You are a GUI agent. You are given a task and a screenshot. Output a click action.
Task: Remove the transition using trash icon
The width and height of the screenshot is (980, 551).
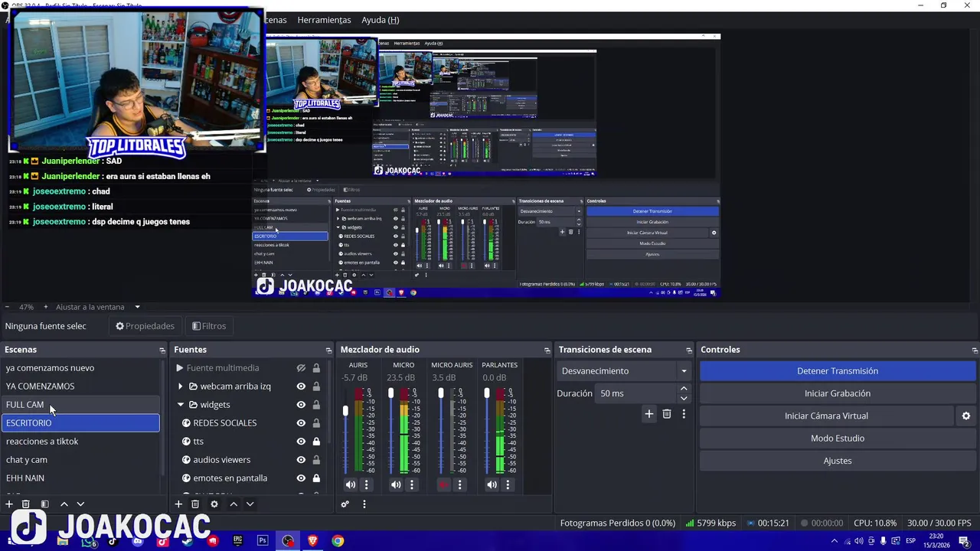click(667, 414)
